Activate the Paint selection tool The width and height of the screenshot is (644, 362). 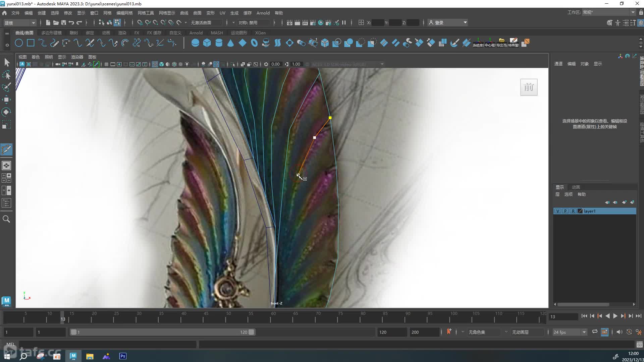tap(6, 87)
